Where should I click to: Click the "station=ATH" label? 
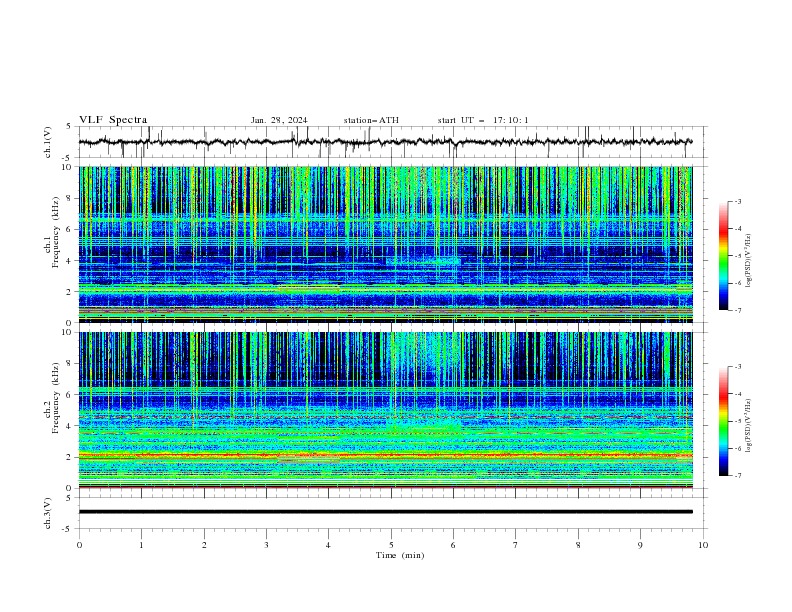click(371, 120)
